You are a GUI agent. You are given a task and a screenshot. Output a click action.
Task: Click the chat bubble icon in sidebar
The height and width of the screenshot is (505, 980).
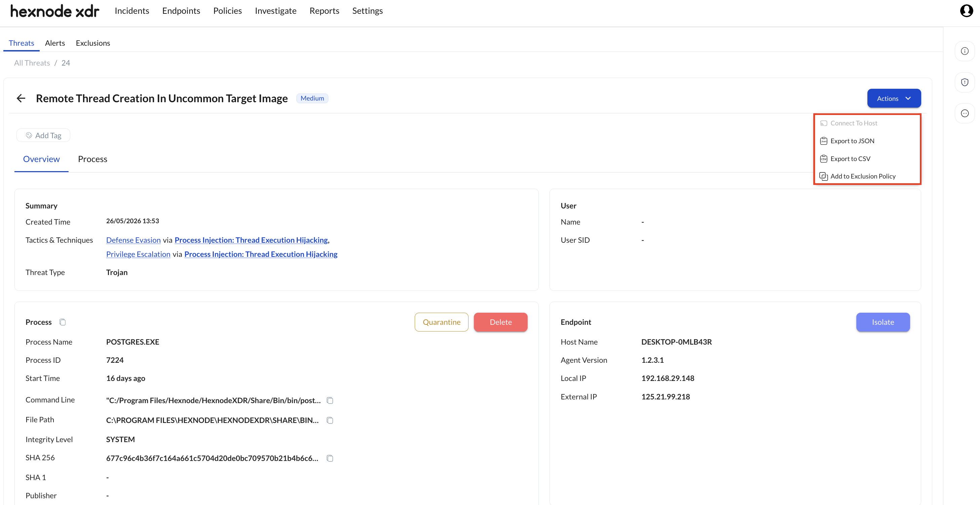point(965,113)
